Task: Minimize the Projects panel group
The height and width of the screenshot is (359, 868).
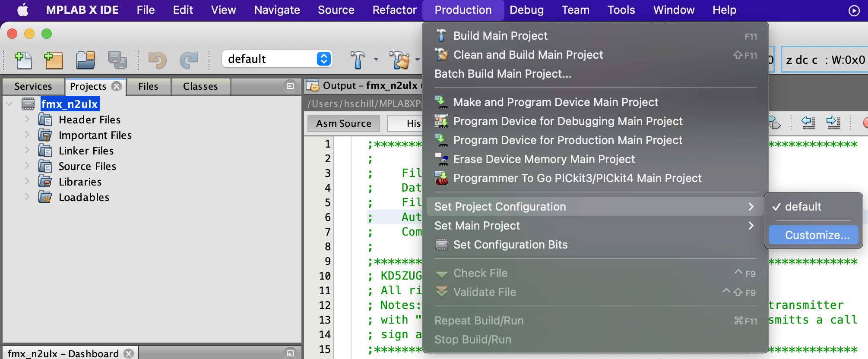Action: (x=290, y=86)
